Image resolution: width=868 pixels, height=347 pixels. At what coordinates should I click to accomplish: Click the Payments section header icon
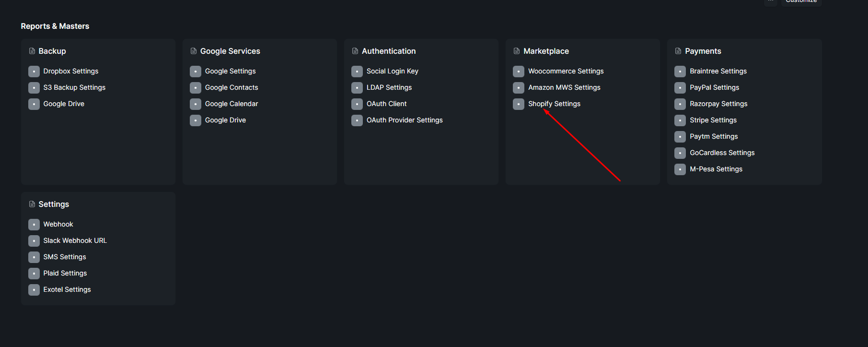point(678,50)
